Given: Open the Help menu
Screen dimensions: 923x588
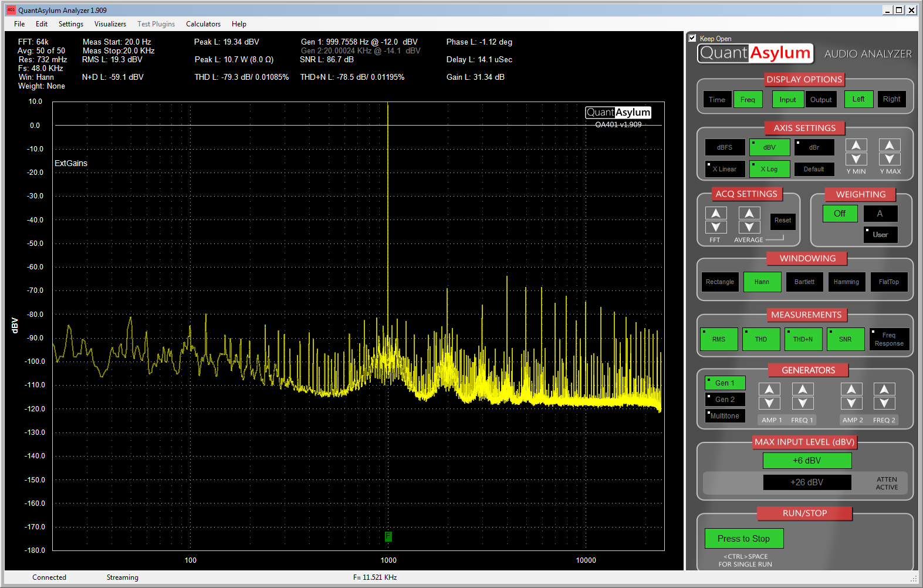Looking at the screenshot, I should [239, 24].
